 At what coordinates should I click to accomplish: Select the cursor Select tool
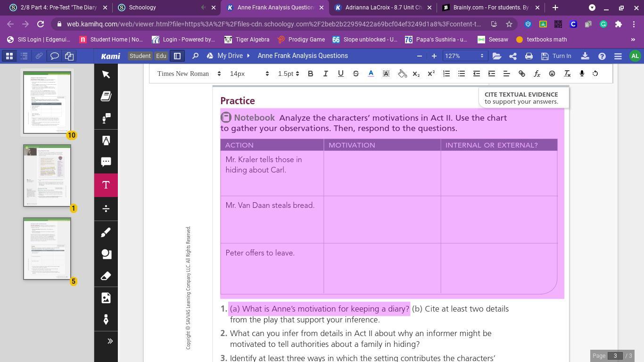click(x=106, y=74)
